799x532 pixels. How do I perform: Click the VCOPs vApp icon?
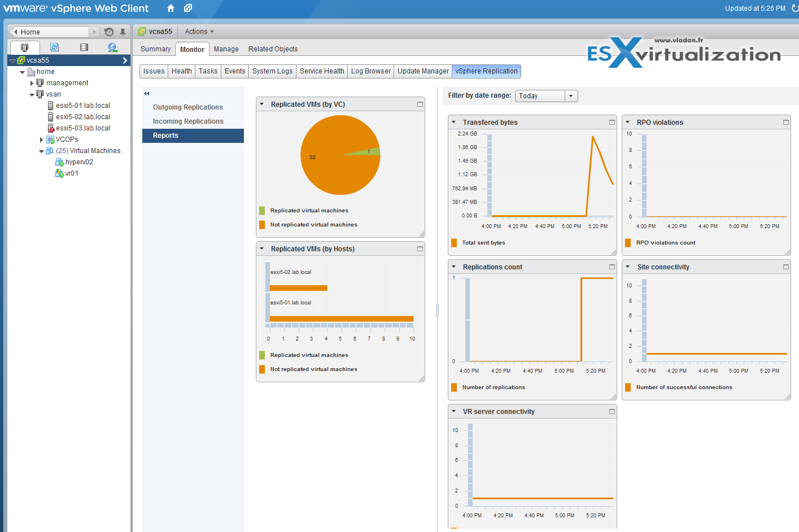tap(50, 139)
